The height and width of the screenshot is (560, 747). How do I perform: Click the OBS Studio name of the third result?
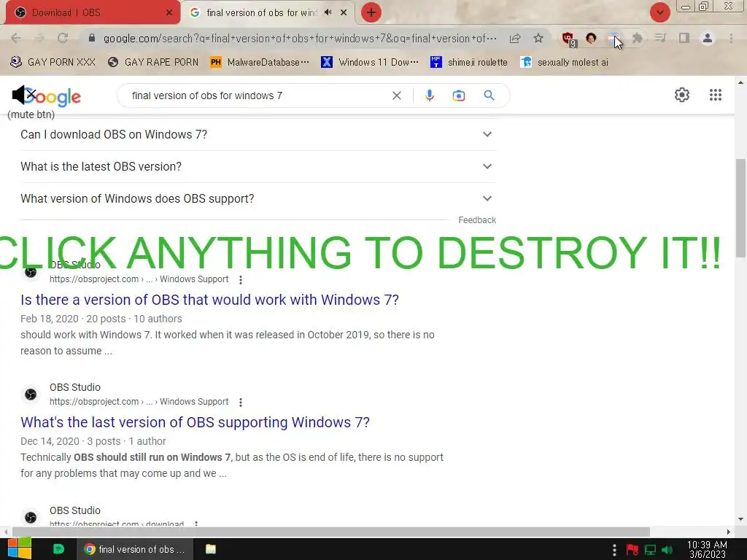75,510
